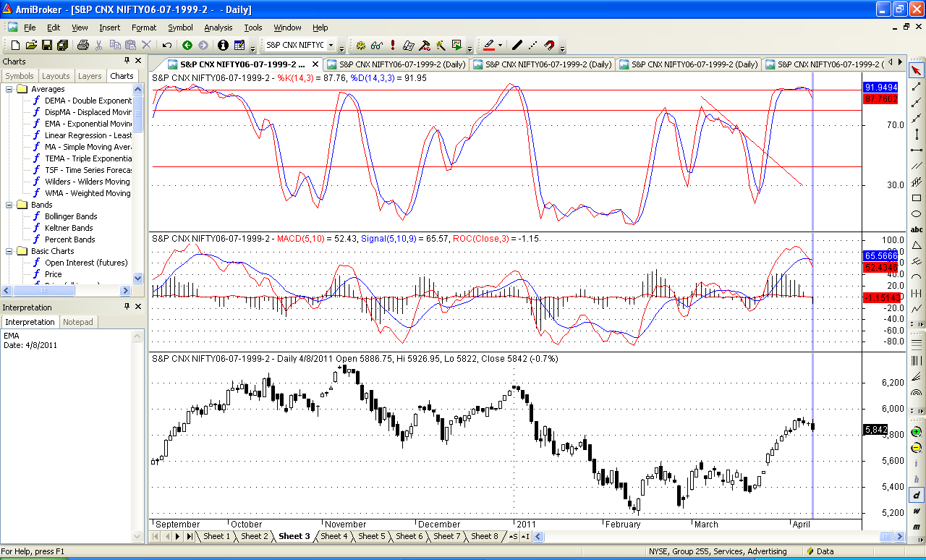Viewport: 926px width, 560px height.
Task: Collapse the Averages tree folder
Action: tap(9, 89)
